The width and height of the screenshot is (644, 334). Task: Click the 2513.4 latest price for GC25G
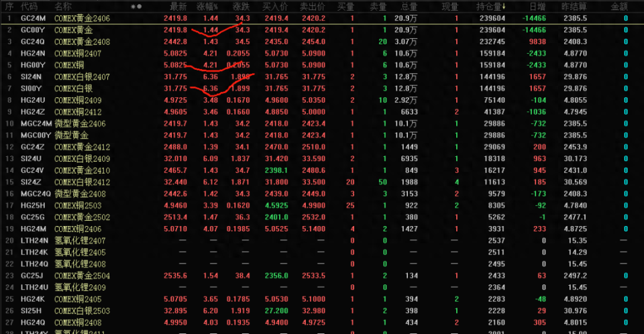coord(175,217)
